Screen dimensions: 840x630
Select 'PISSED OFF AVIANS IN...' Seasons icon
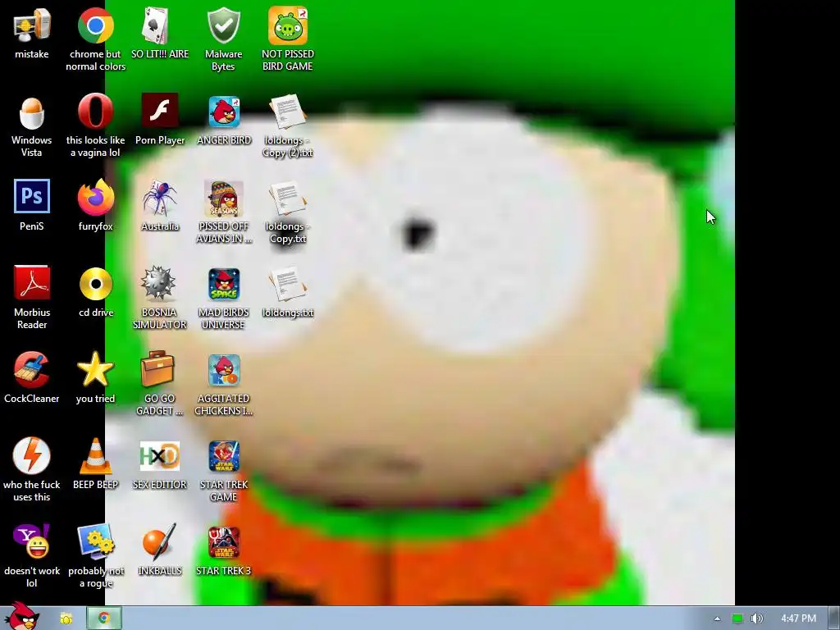click(x=223, y=199)
